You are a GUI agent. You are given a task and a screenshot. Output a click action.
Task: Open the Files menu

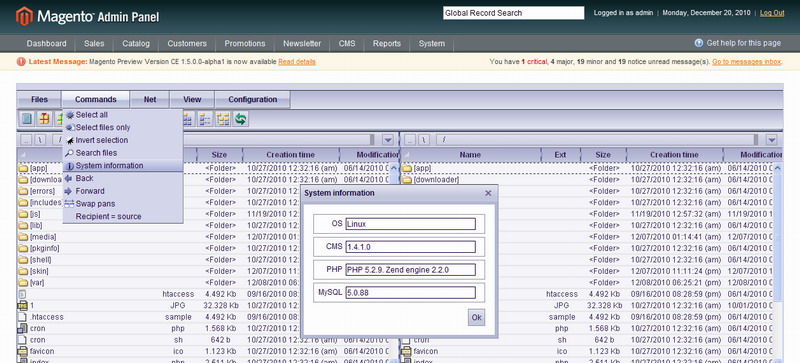39,100
